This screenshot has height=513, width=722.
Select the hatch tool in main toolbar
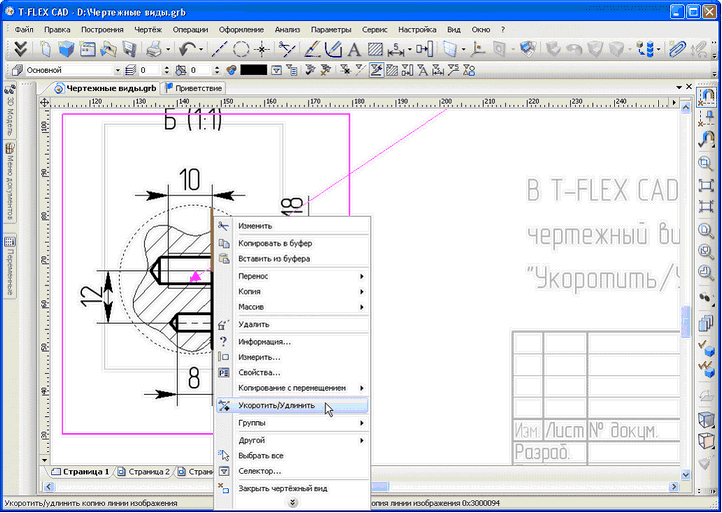click(x=375, y=49)
